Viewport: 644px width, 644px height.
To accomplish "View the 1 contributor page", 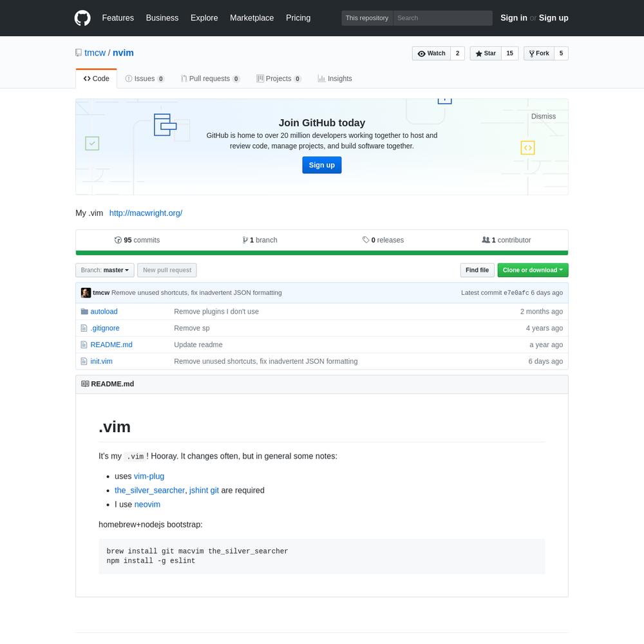I will coord(506,240).
